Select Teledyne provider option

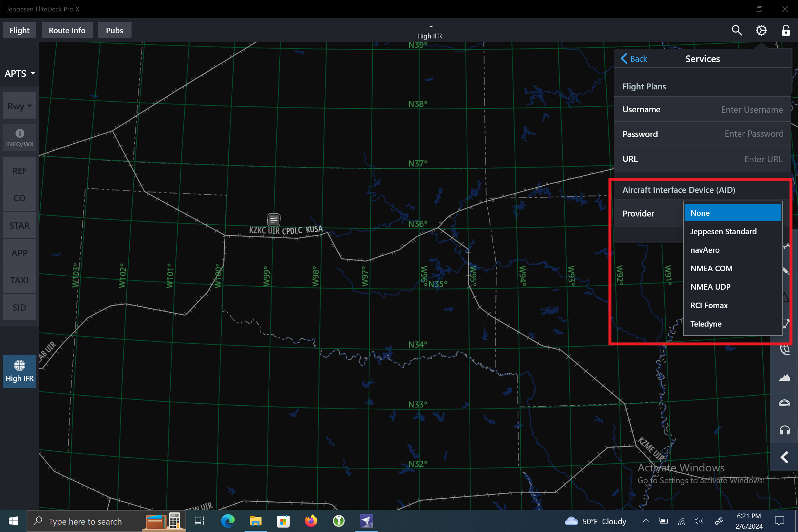point(733,324)
